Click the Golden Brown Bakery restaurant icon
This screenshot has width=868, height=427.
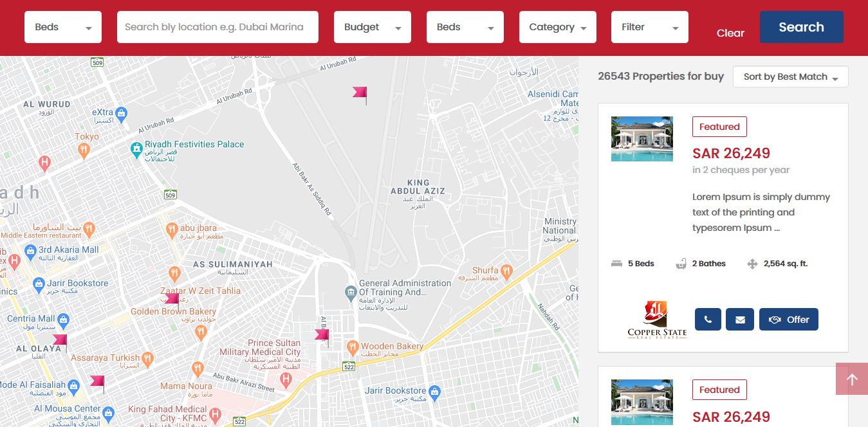[201, 332]
